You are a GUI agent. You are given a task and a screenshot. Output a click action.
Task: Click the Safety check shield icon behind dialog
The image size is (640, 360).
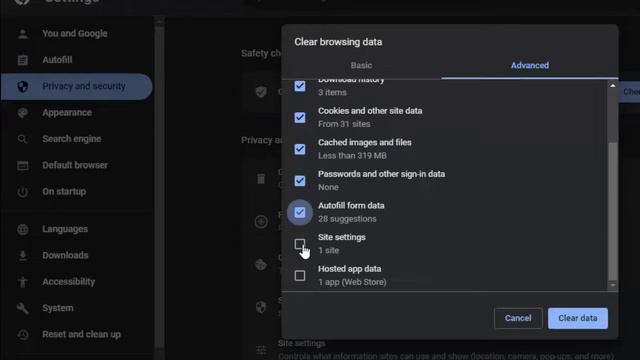[x=261, y=92]
